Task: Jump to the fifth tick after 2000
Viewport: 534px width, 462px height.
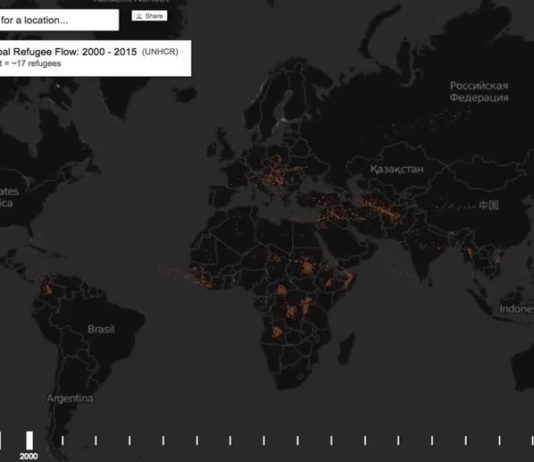Action: (x=197, y=441)
